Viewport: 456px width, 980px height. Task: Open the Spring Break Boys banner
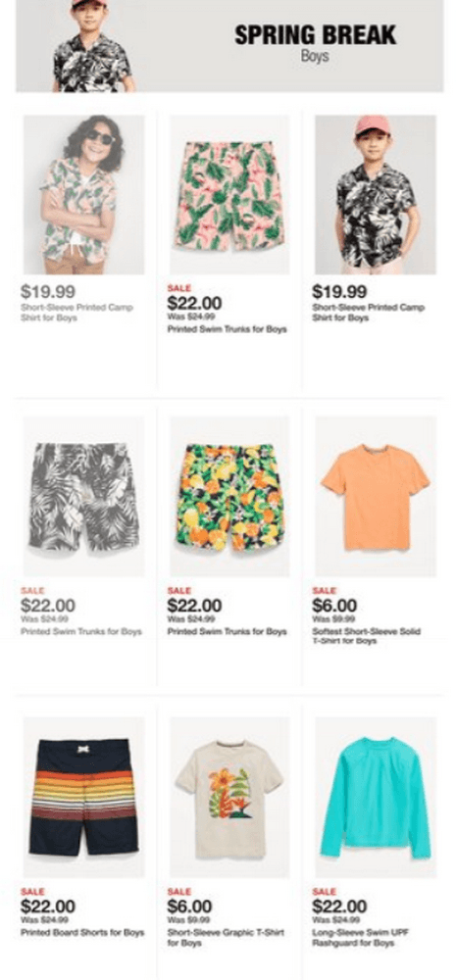(229, 46)
